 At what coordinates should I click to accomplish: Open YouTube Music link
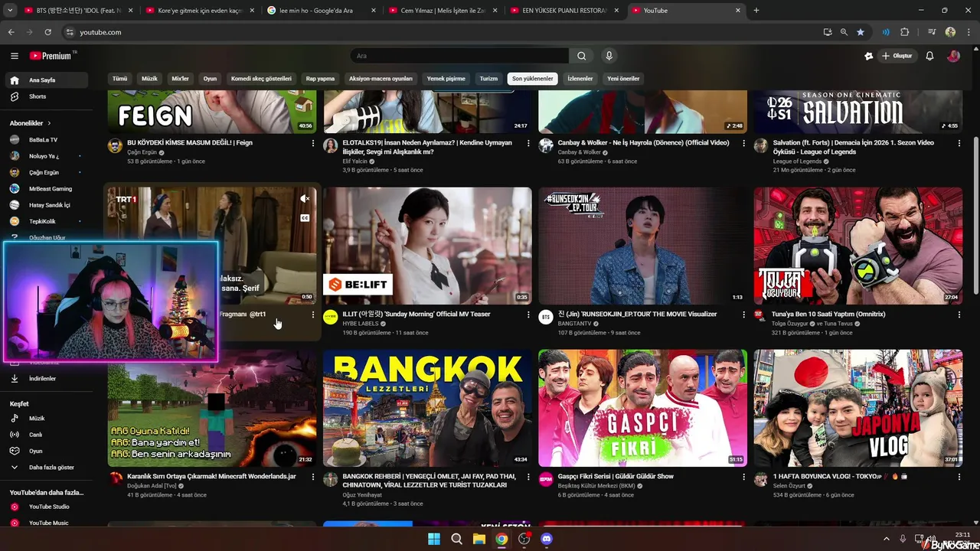[x=48, y=523]
